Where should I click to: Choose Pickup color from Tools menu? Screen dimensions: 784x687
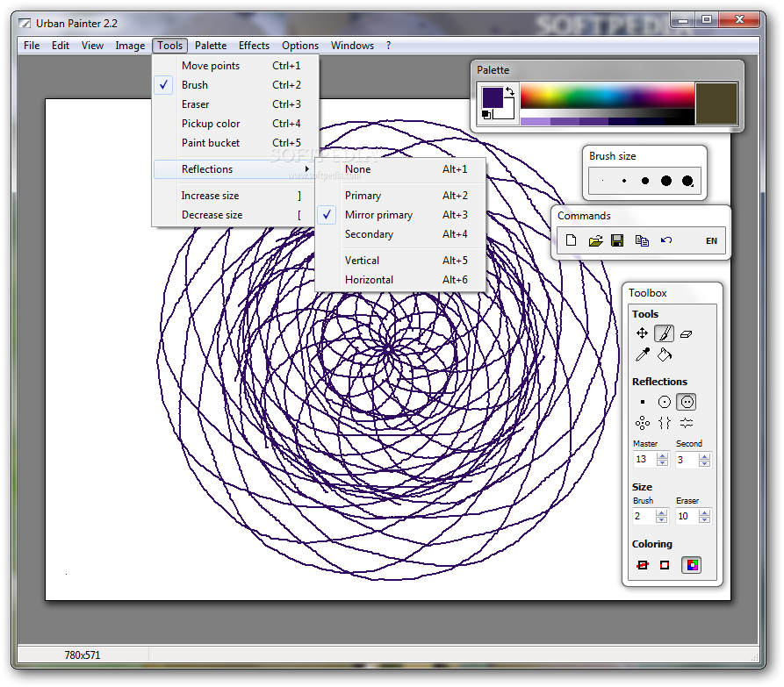tap(236, 124)
